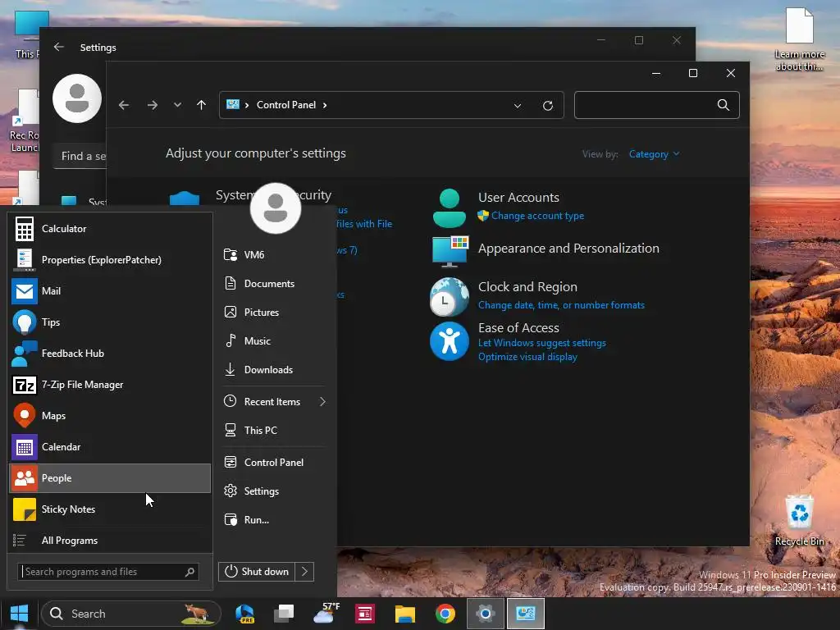This screenshot has width=840, height=630.
Task: Launch the Calendar app
Action: (x=110, y=447)
